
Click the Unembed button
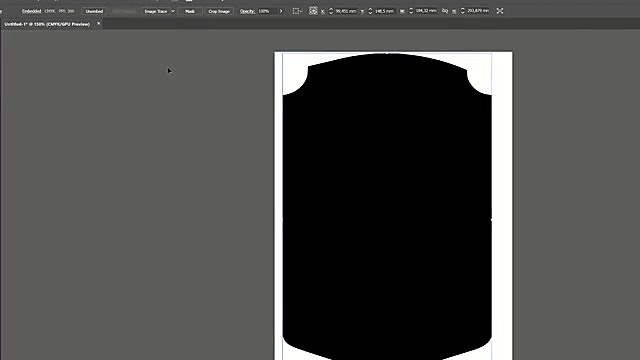point(94,11)
